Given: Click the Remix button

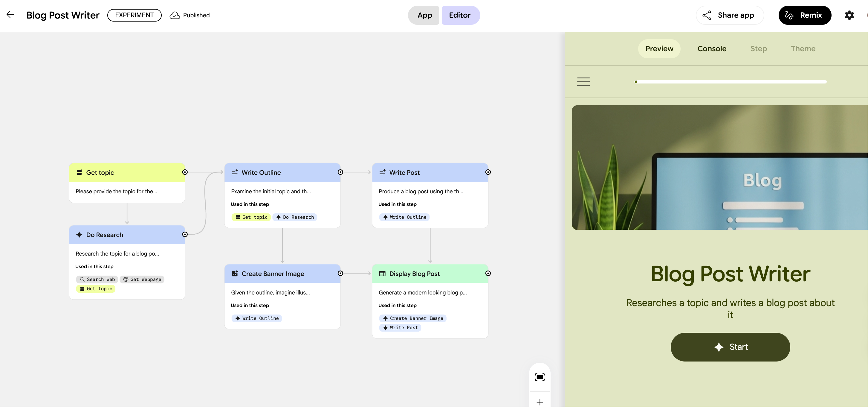Looking at the screenshot, I should [x=805, y=15].
